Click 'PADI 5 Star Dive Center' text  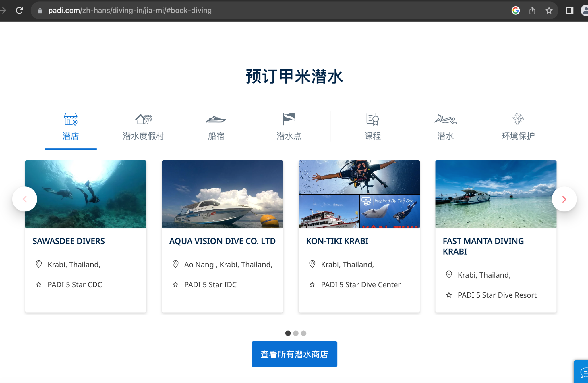tap(361, 285)
